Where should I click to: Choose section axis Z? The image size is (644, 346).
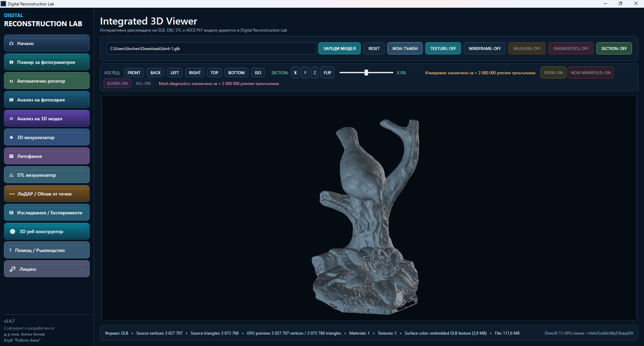click(x=315, y=73)
